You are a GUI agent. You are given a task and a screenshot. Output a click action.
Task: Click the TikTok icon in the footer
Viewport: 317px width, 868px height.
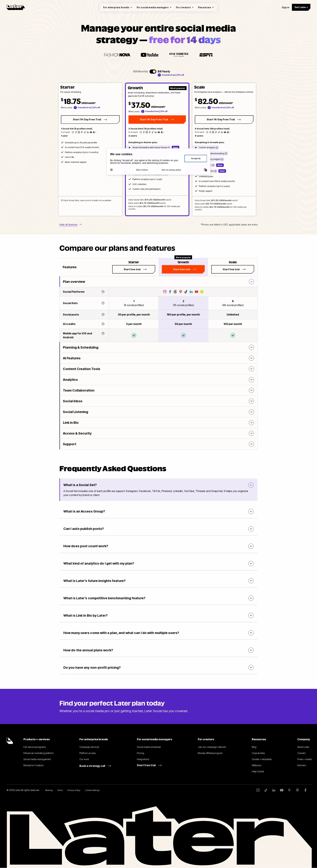pos(266,790)
